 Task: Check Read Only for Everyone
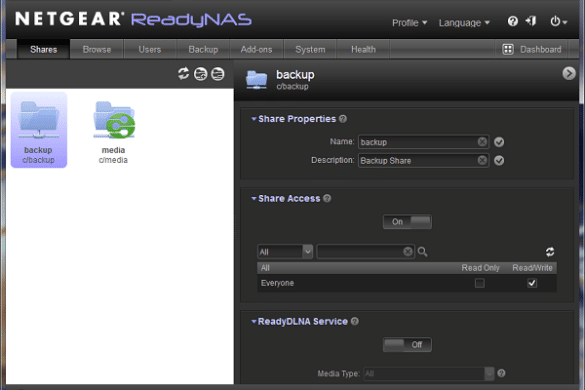(x=480, y=283)
